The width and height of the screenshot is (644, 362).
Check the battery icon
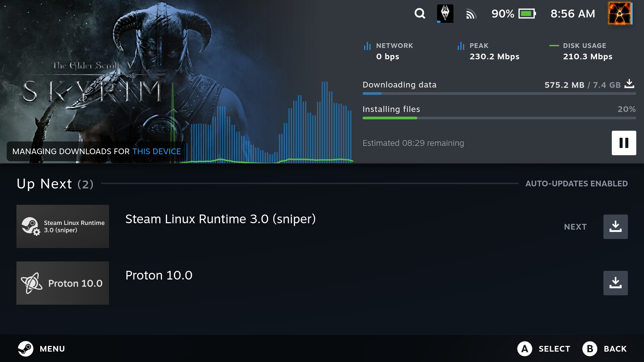(x=527, y=14)
